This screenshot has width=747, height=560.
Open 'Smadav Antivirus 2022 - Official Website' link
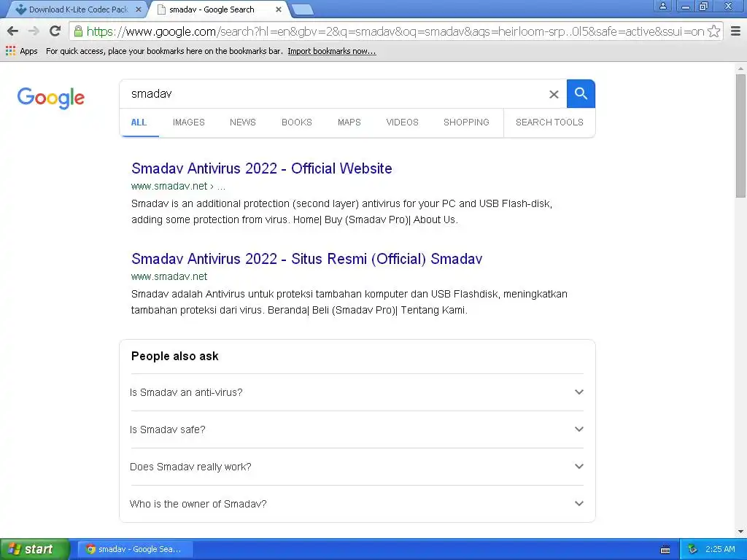click(x=262, y=168)
